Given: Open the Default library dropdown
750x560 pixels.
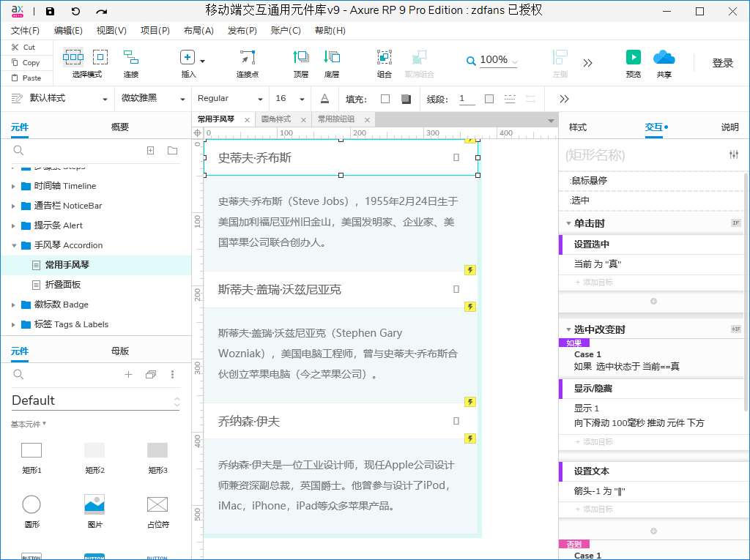Looking at the screenshot, I should 96,400.
